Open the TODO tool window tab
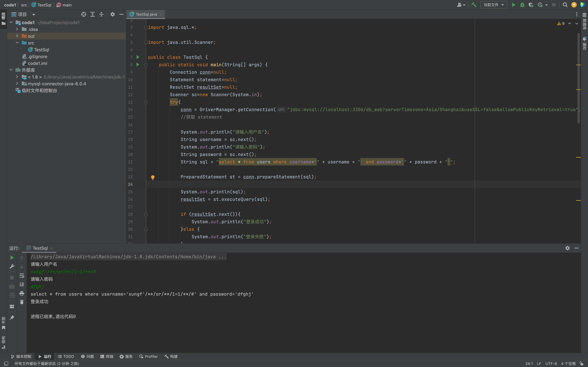This screenshot has height=367, width=588. pyautogui.click(x=66, y=356)
